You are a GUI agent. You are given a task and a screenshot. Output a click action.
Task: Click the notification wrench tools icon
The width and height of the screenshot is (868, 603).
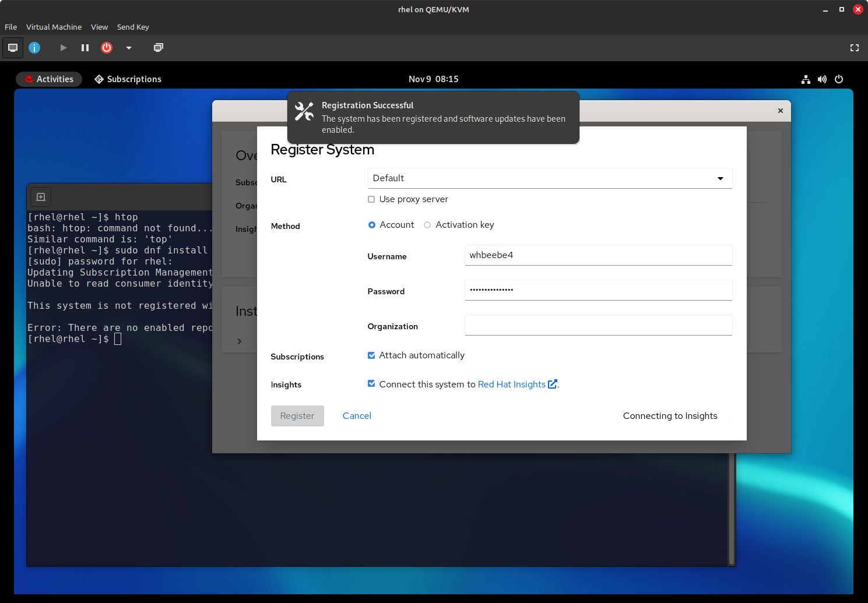(x=304, y=111)
